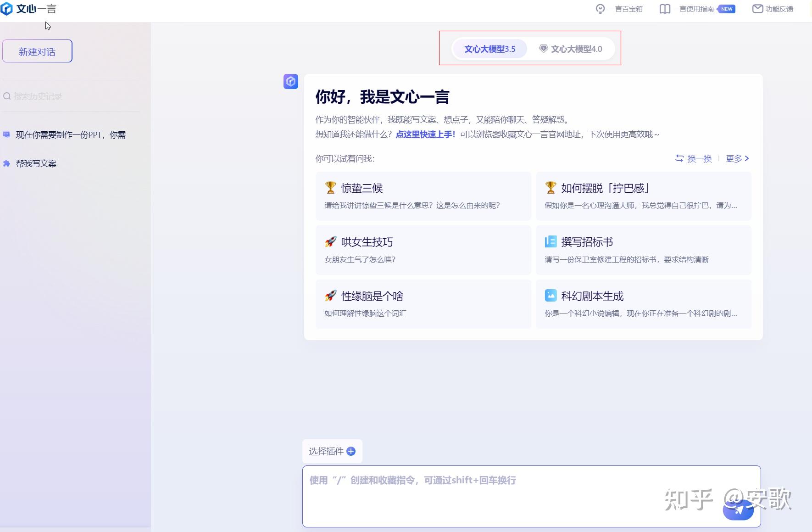
Task: Open 一言百宝箱 toolbox icon
Action: [x=600, y=9]
